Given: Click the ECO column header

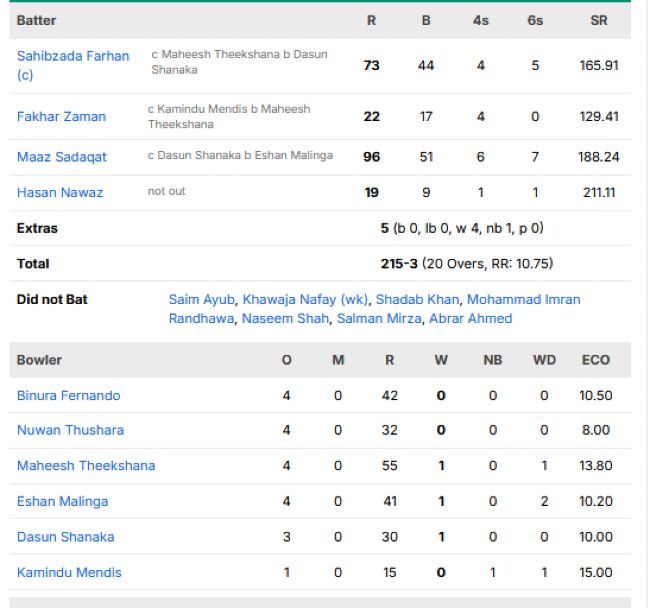Looking at the screenshot, I should pos(596,360).
